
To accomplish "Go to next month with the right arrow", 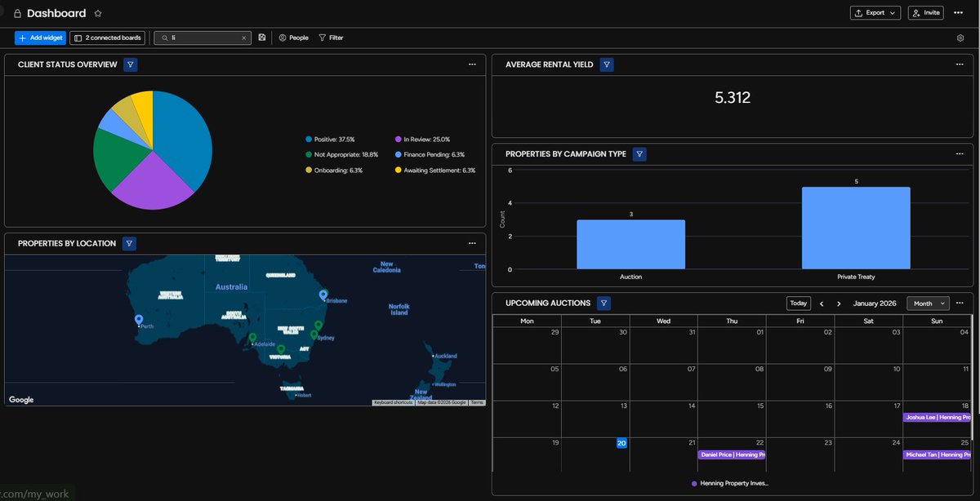I will (839, 303).
